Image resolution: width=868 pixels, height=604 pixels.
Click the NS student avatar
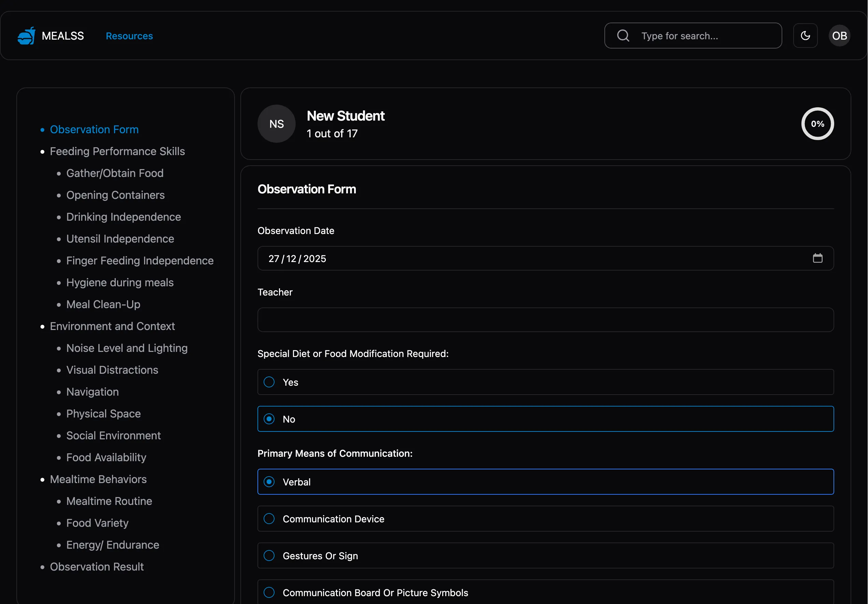click(276, 124)
